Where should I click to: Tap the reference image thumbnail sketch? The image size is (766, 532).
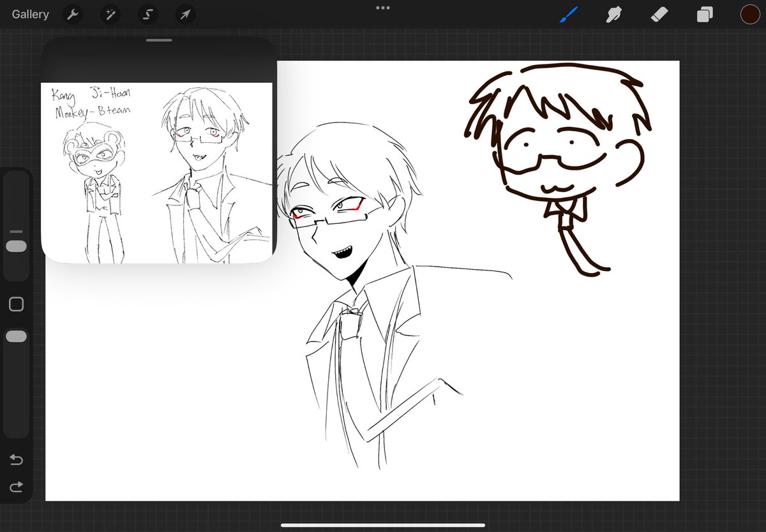[157, 173]
